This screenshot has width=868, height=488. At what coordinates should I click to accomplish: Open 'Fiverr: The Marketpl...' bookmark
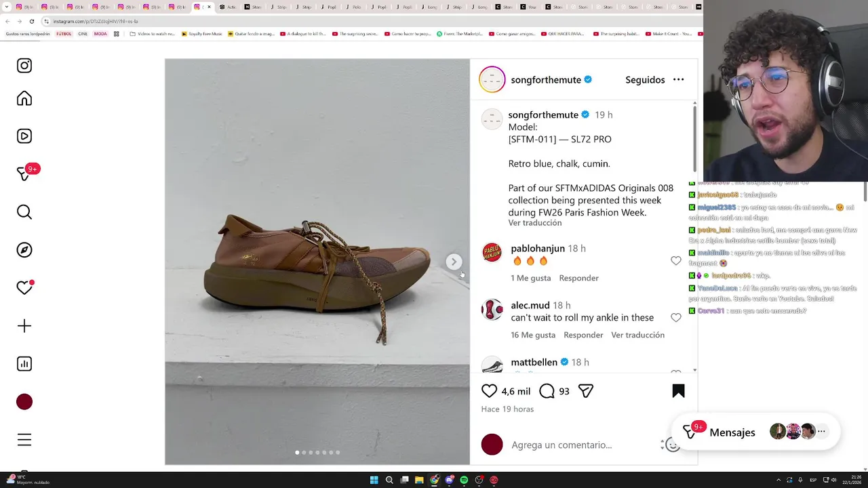point(460,34)
